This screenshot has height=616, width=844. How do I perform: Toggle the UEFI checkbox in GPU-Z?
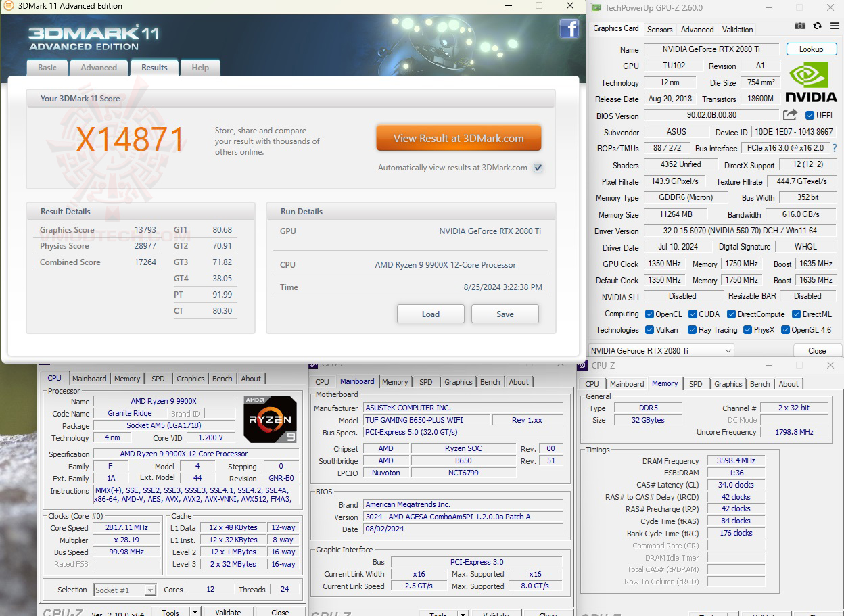(812, 115)
